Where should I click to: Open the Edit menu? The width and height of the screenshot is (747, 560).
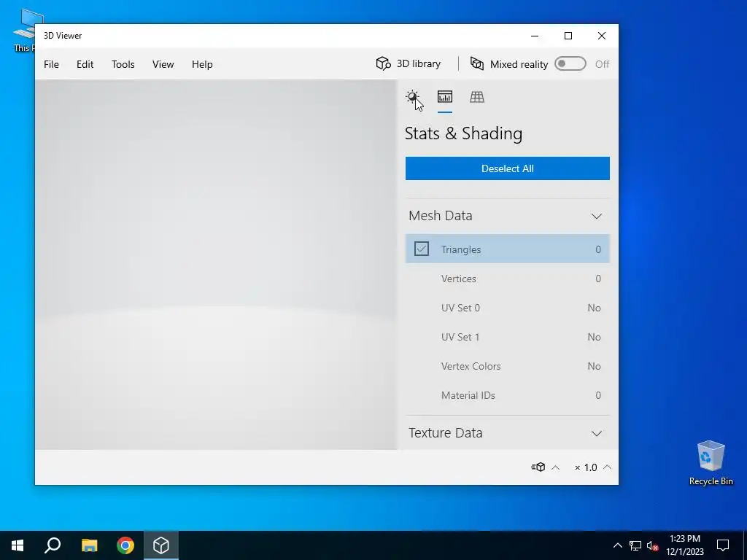[85, 64]
